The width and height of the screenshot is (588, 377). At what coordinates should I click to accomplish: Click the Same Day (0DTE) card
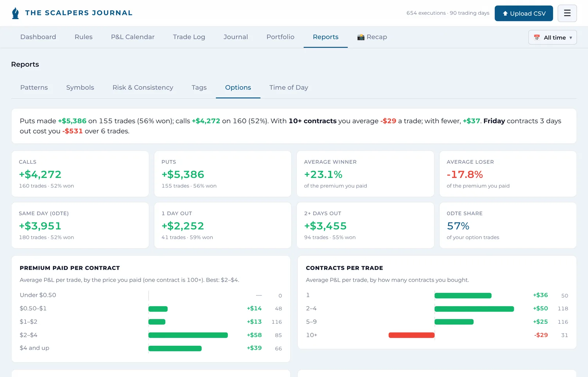click(x=80, y=225)
